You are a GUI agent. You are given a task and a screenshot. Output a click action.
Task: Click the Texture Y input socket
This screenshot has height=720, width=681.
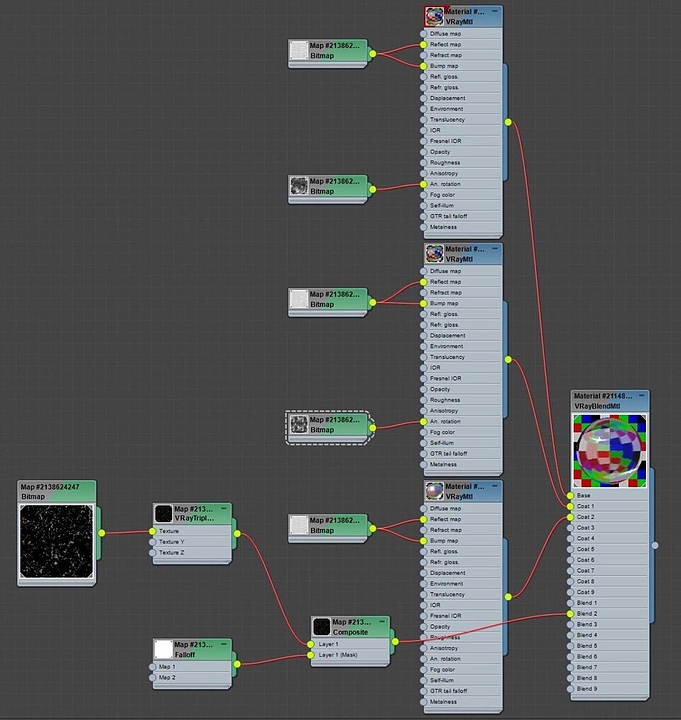click(x=152, y=542)
